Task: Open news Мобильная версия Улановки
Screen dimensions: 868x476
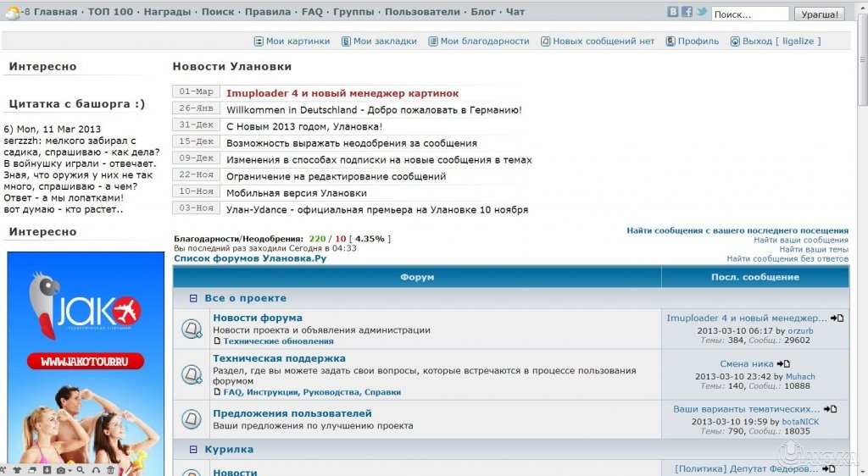Action: pos(297,193)
